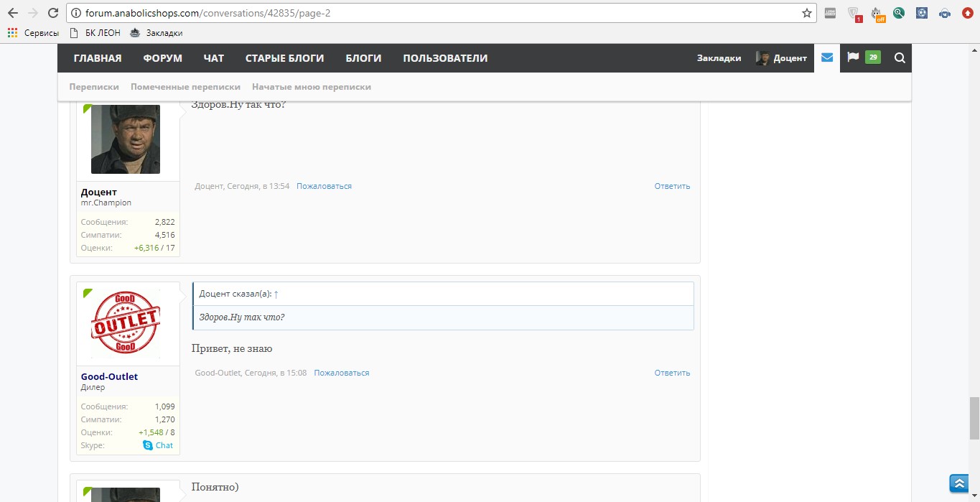Jump to quoted post via the up arrow
The height and width of the screenshot is (502, 980).
(x=276, y=294)
